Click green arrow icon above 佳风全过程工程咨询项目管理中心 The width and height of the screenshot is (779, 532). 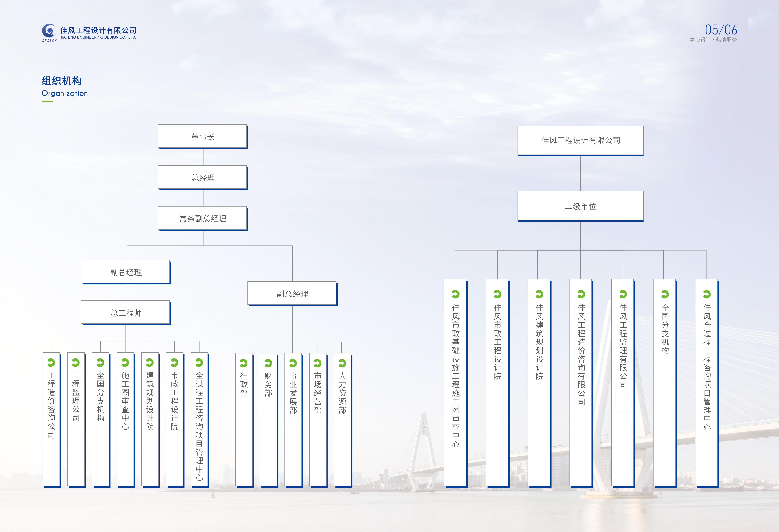click(x=707, y=294)
